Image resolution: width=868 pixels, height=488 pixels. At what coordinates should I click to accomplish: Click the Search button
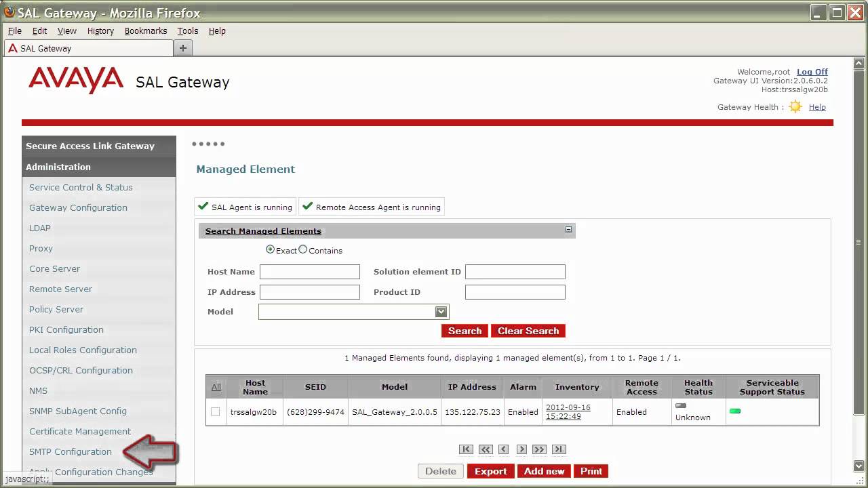pyautogui.click(x=465, y=331)
